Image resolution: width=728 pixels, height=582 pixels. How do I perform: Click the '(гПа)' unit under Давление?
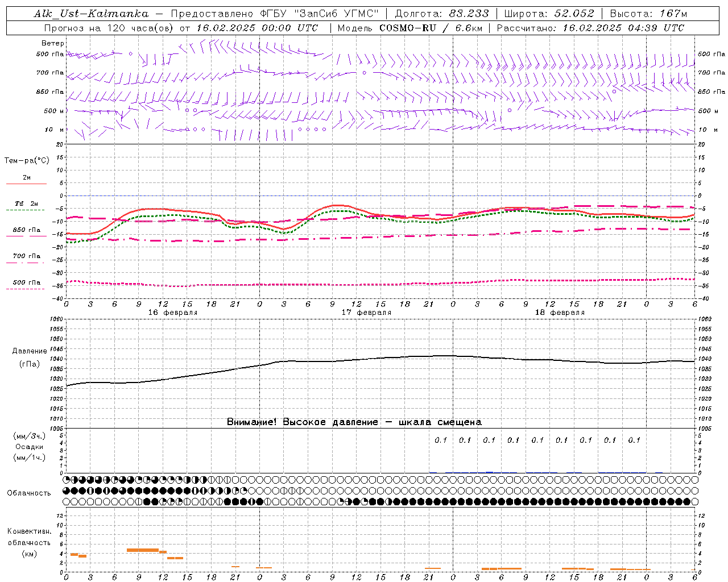tap(30, 364)
